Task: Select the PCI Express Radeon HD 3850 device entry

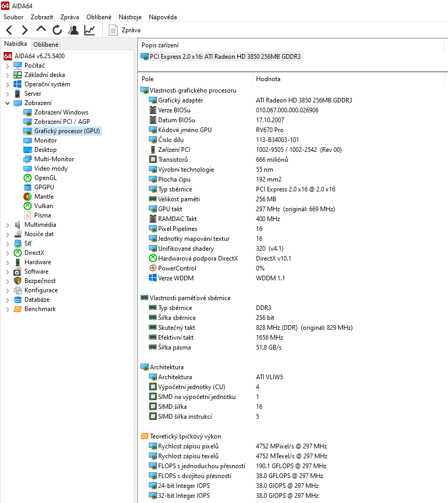Action: pos(225,57)
